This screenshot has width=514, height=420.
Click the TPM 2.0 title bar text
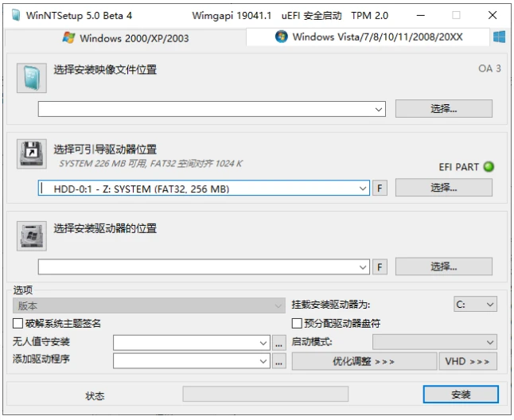tap(369, 15)
